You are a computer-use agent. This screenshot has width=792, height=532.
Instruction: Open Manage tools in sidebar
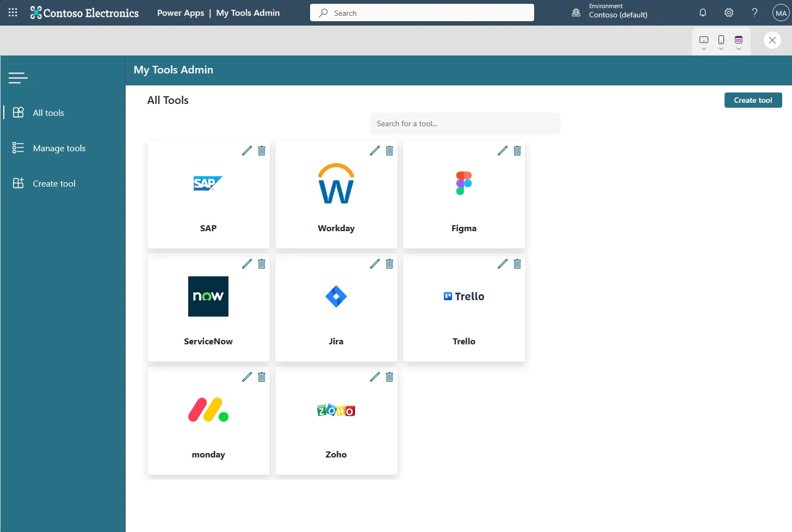click(63, 148)
